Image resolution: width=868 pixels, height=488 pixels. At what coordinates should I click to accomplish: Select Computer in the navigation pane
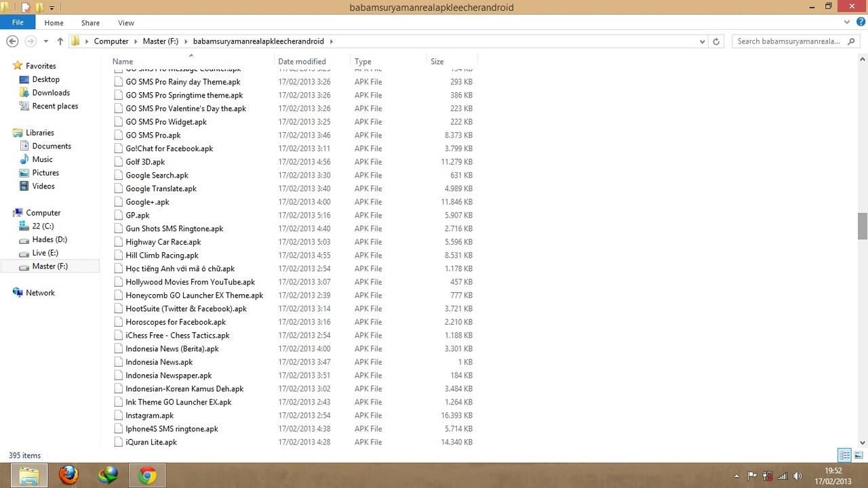pos(43,213)
